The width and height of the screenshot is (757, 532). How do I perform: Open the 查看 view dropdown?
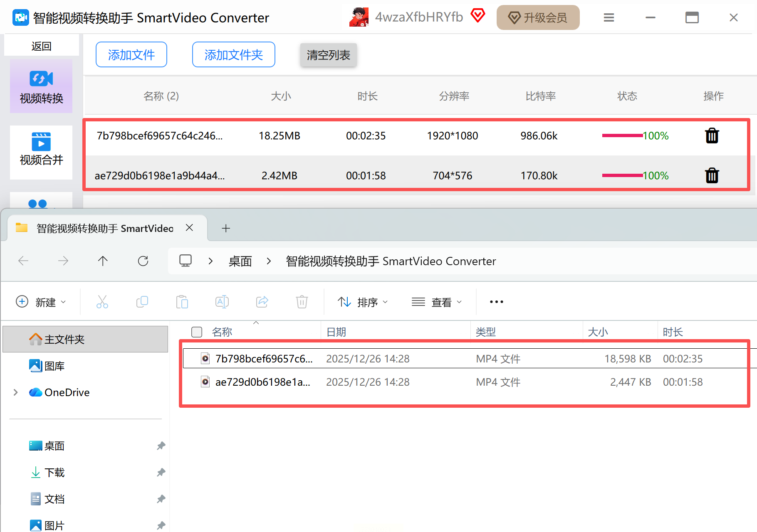pyautogui.click(x=437, y=302)
